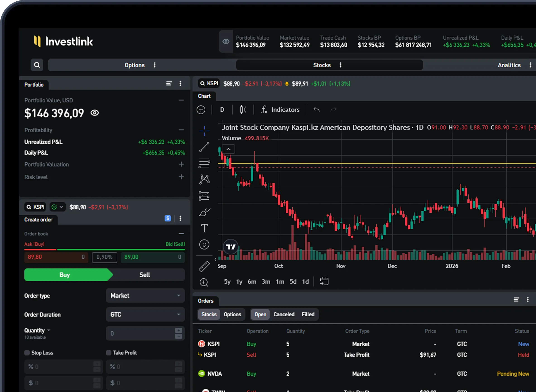Hide the portfolio value with the eye icon
The width and height of the screenshot is (536, 392).
95,113
